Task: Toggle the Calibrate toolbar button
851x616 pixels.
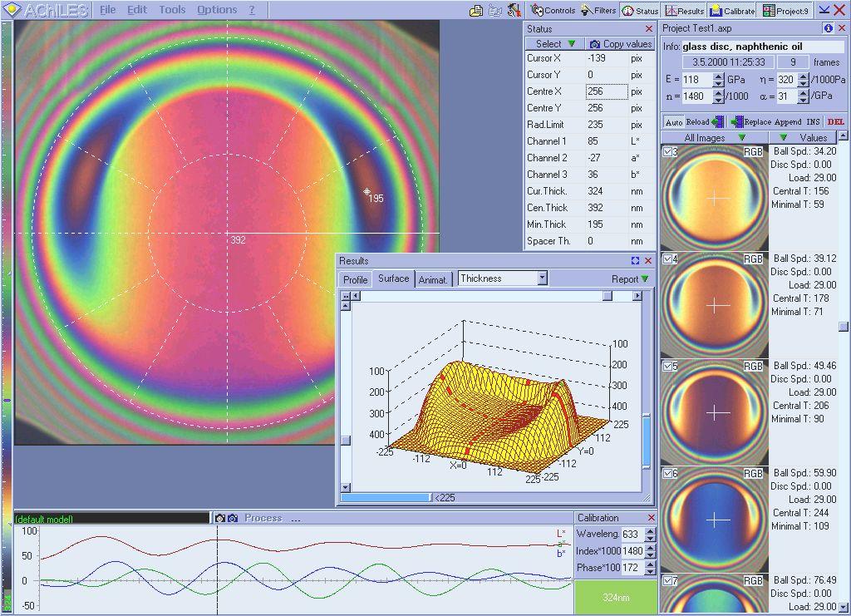Action: tap(733, 10)
